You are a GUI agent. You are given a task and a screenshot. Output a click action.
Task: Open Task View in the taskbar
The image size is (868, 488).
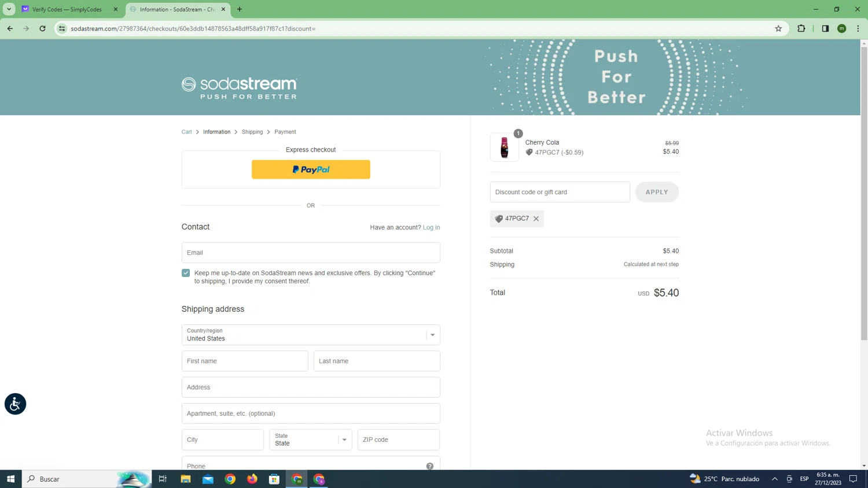coord(163,479)
